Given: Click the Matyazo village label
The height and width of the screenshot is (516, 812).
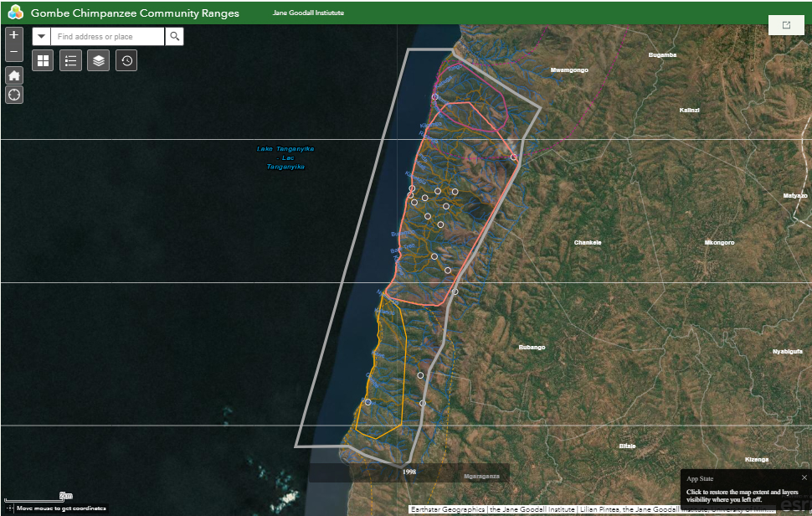Looking at the screenshot, I should (x=795, y=195).
